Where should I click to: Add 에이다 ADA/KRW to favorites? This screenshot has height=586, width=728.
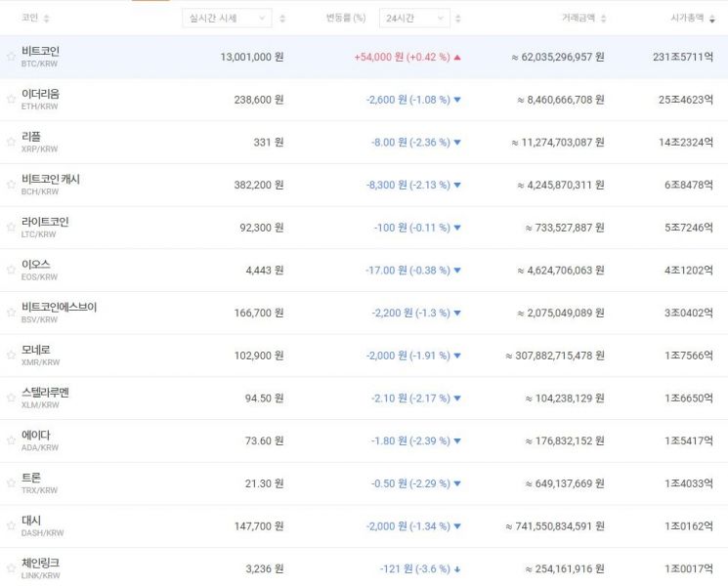11,440
